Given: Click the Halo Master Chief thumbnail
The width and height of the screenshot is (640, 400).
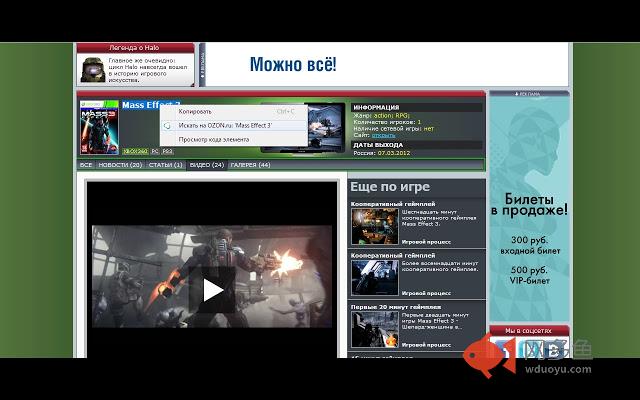Looking at the screenshot, I should pos(93,70).
